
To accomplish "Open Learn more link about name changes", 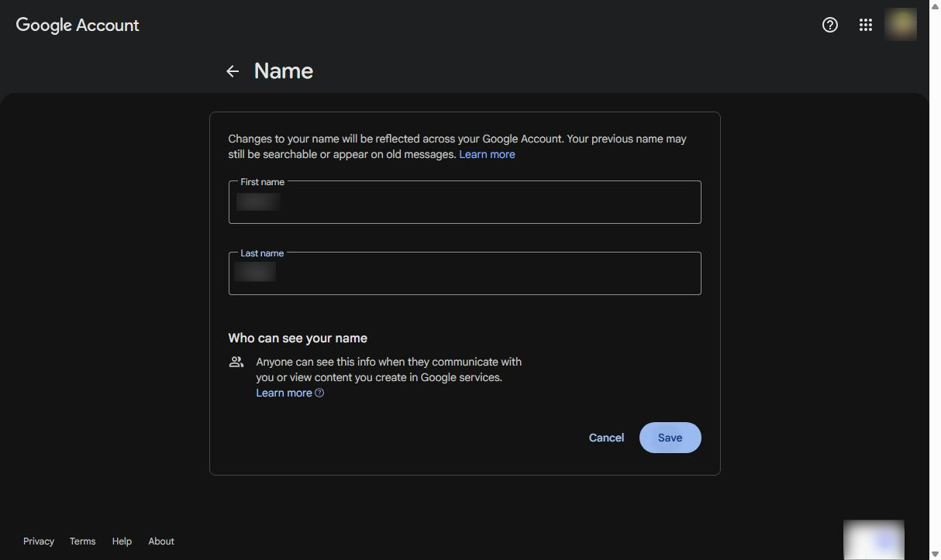I will (x=487, y=154).
